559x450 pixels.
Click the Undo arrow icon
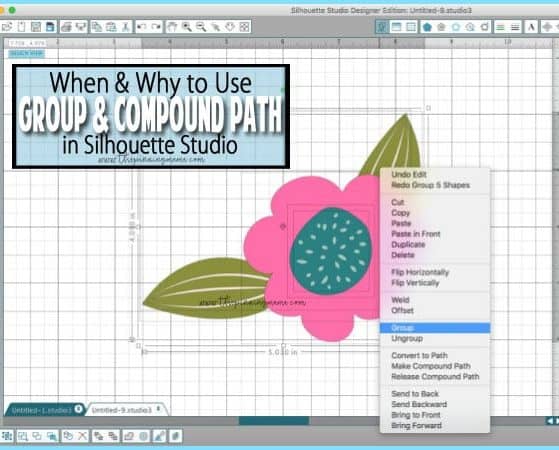pos(142,27)
